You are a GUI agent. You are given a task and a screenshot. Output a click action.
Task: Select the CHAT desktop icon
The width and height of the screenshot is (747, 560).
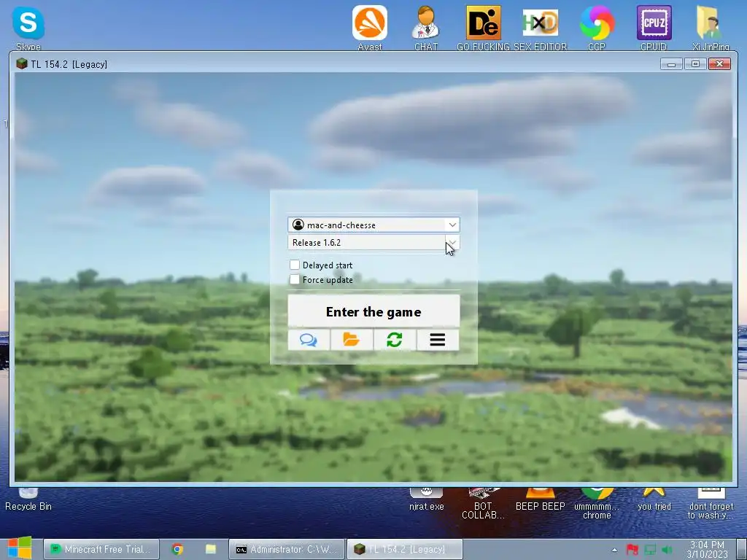point(425,28)
